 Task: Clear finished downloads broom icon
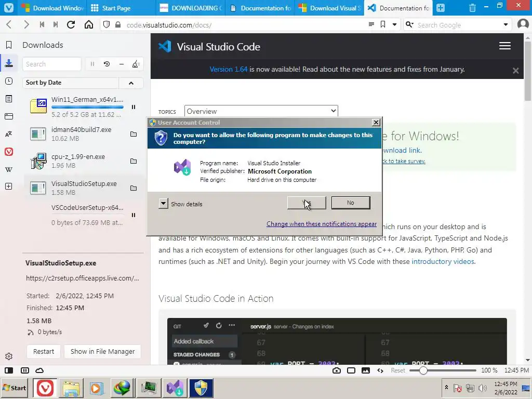point(136,64)
